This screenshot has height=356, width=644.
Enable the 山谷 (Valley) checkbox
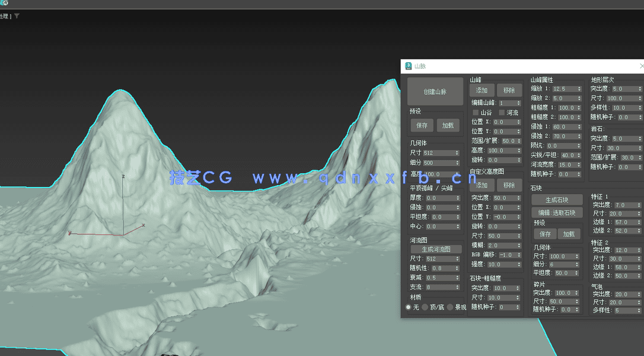point(476,112)
